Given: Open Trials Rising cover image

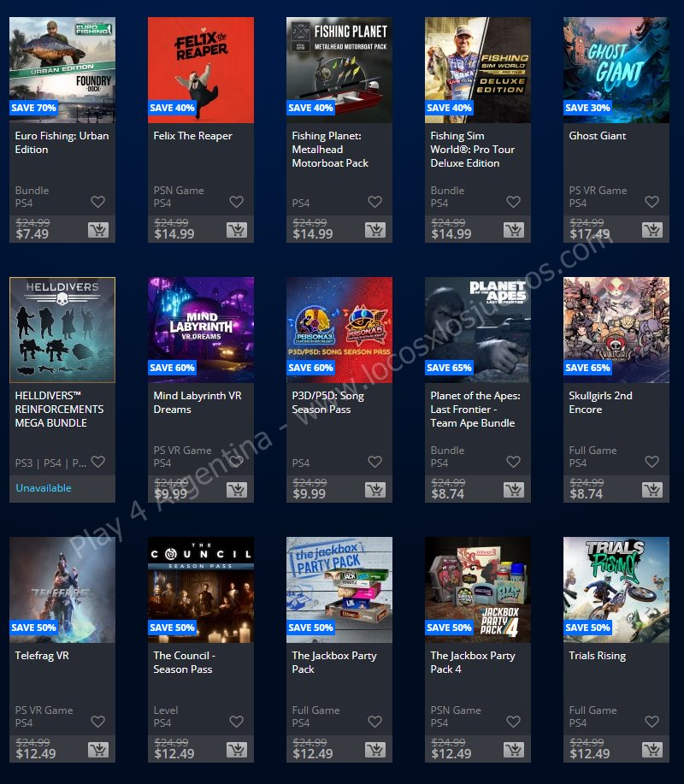Looking at the screenshot, I should 616,590.
